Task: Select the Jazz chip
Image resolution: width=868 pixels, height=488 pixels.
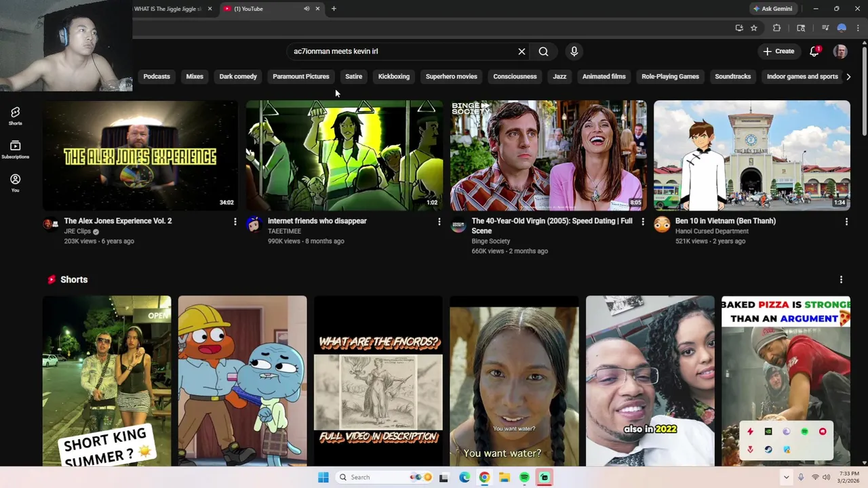Action: point(559,77)
